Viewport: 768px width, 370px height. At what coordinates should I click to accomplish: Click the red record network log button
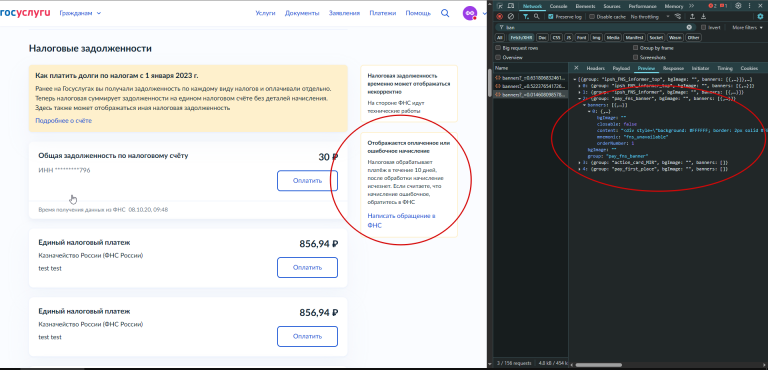(500, 16)
